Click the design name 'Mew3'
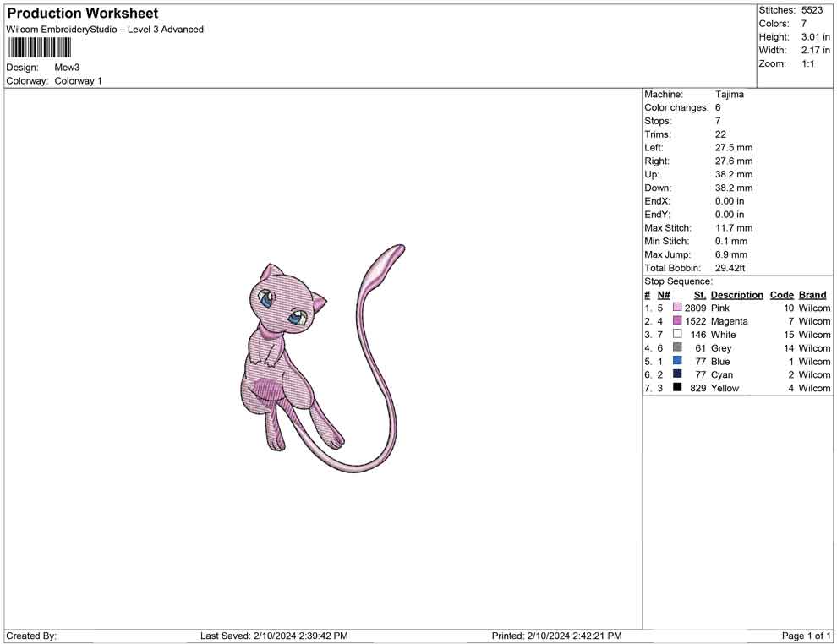Screen dimensions: 837x644 (67, 68)
